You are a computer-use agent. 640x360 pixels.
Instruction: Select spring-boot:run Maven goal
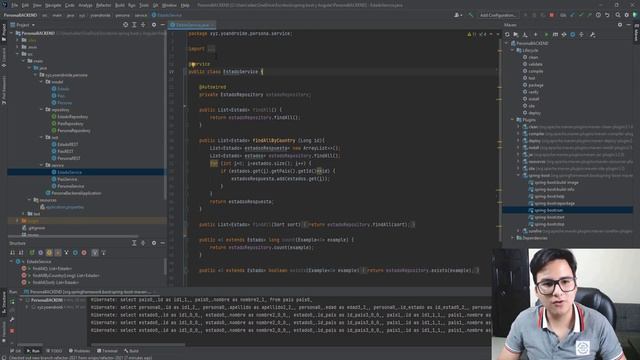point(549,210)
